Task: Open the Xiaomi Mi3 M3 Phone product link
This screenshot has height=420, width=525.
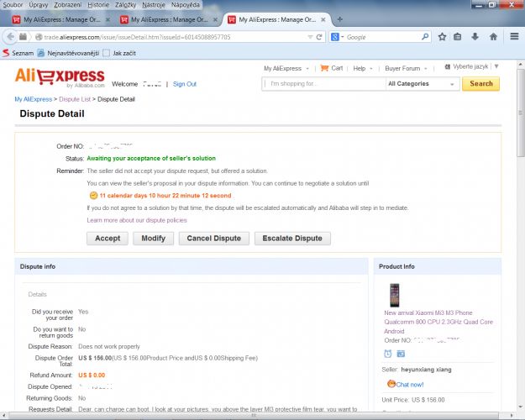Action: click(438, 322)
